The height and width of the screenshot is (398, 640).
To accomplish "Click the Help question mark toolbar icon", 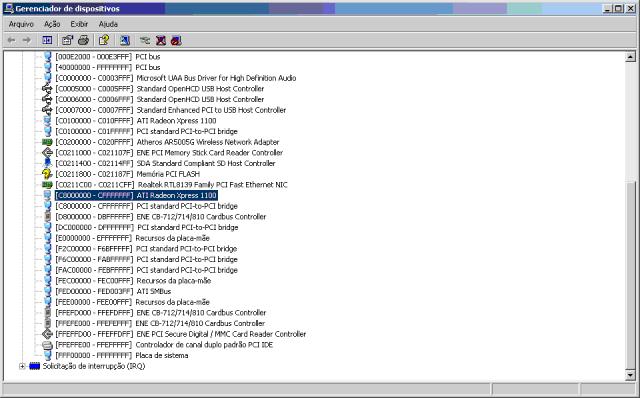I will (104, 40).
